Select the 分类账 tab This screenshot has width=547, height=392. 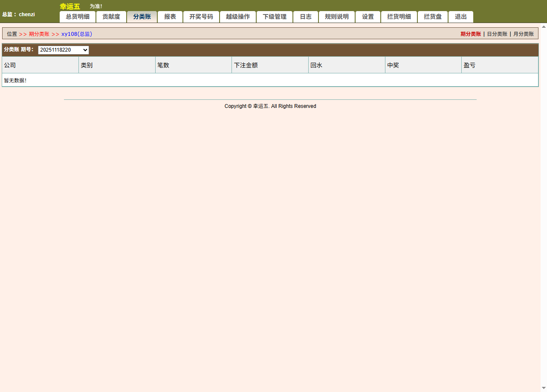click(x=142, y=17)
